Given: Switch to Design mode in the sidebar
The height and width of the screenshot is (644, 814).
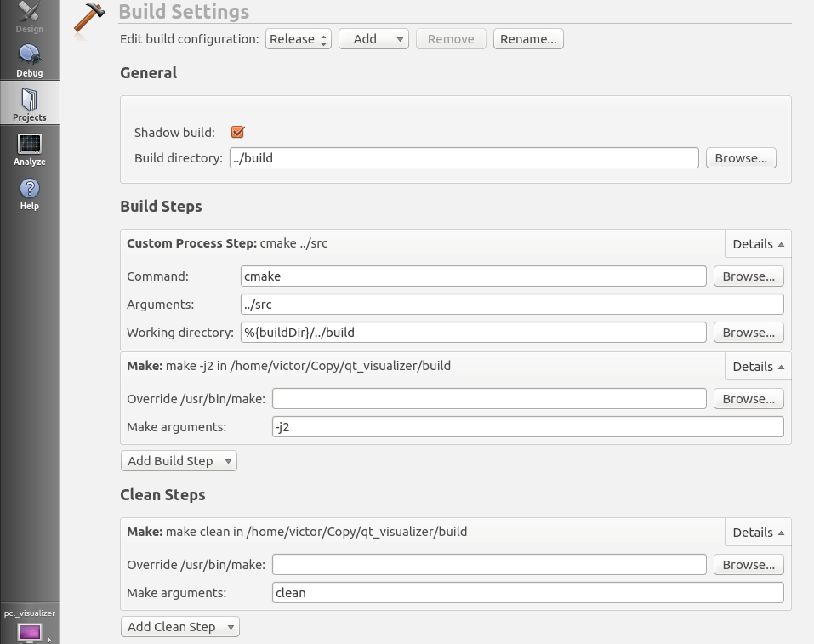Looking at the screenshot, I should point(29,17).
